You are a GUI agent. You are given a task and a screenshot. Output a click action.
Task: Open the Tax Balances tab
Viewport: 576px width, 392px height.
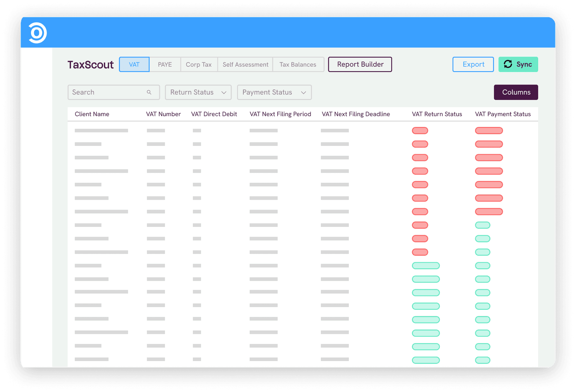pyautogui.click(x=298, y=64)
